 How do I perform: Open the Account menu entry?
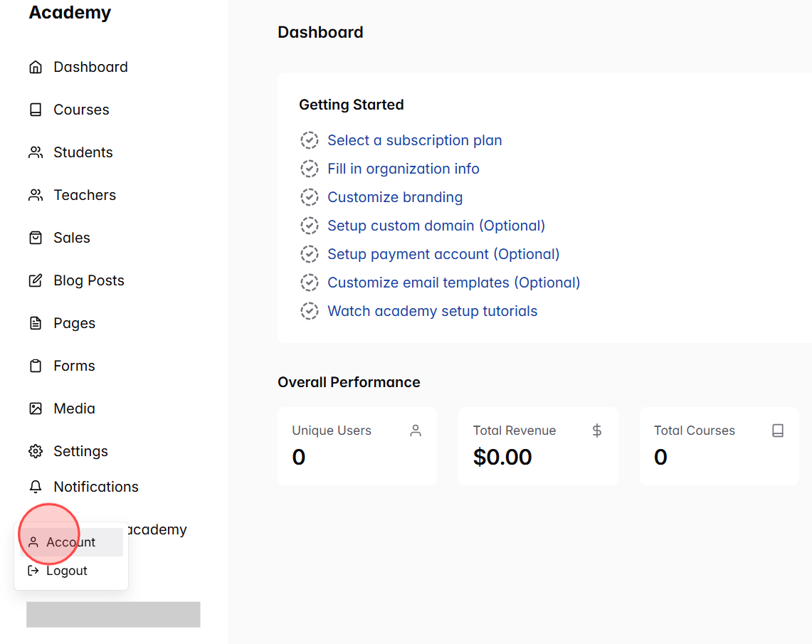pyautogui.click(x=71, y=542)
